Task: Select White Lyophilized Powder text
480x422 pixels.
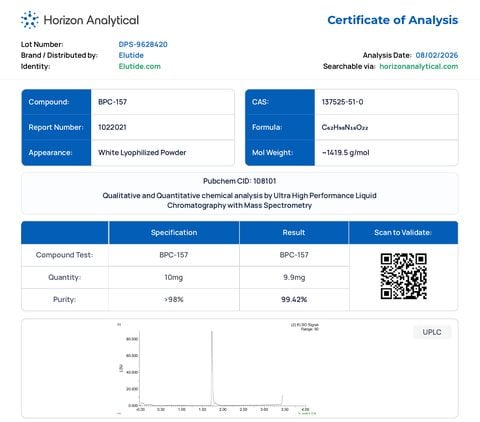Action: (142, 153)
